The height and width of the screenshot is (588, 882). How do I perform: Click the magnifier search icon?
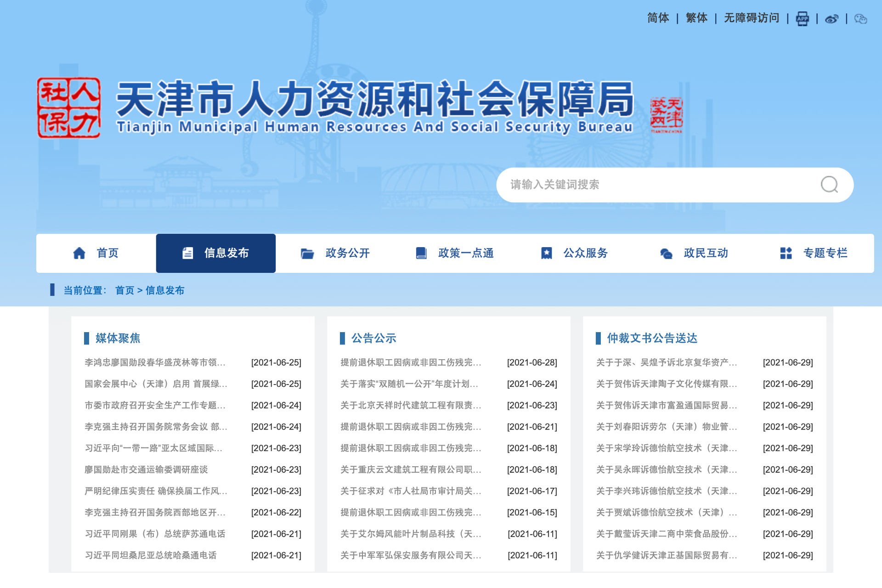[829, 185]
